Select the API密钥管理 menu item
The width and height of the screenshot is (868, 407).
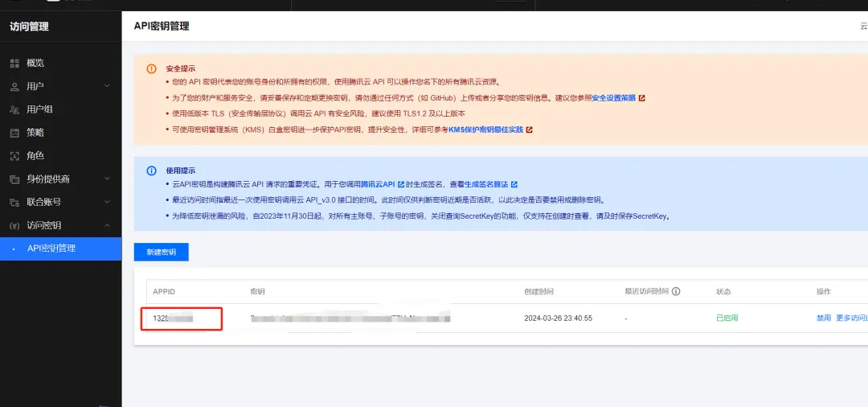pyautogui.click(x=61, y=249)
